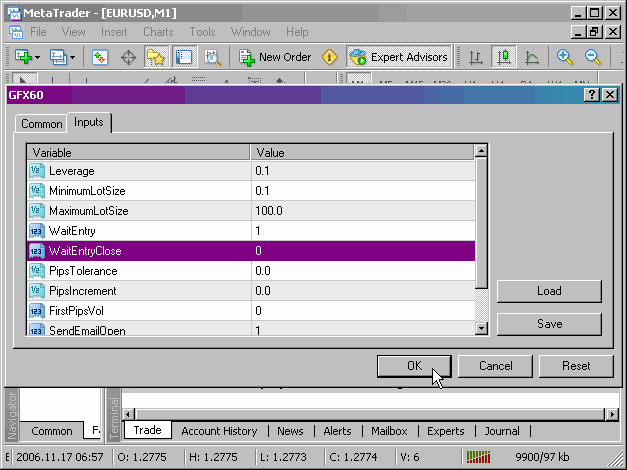Viewport: 627px width, 470px height.
Task: Select the WaitEntryClose variable name
Action: [x=85, y=251]
